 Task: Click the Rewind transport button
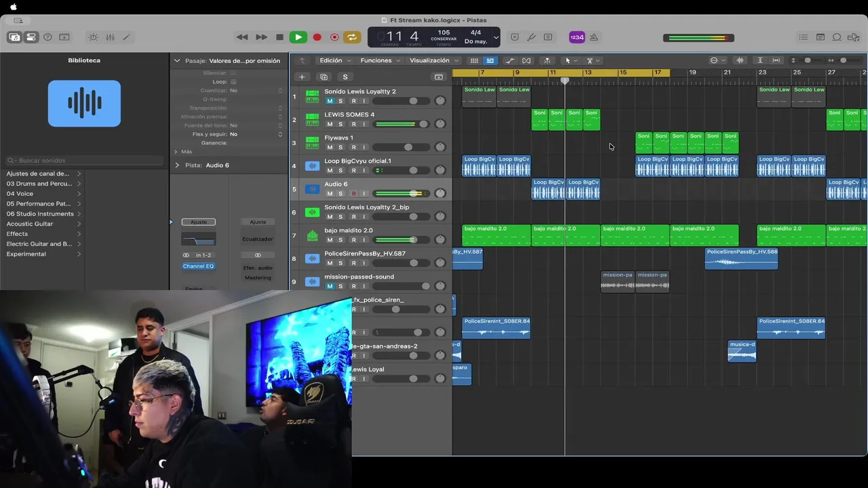(x=242, y=37)
